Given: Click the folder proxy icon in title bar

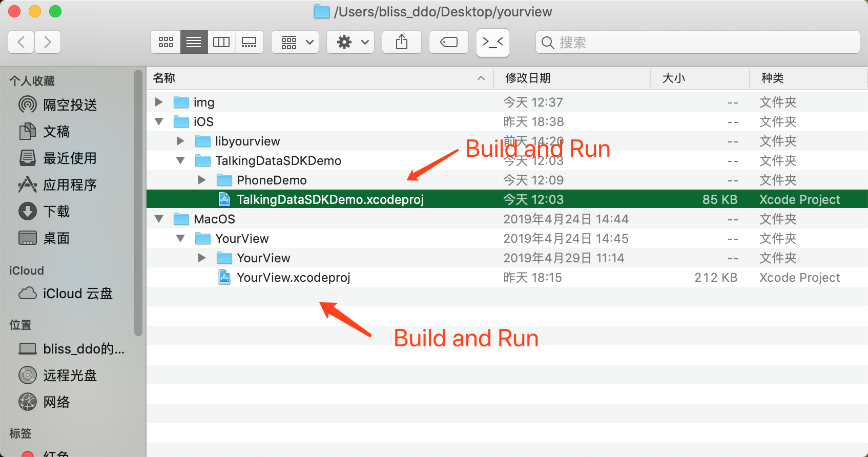Looking at the screenshot, I should point(322,11).
